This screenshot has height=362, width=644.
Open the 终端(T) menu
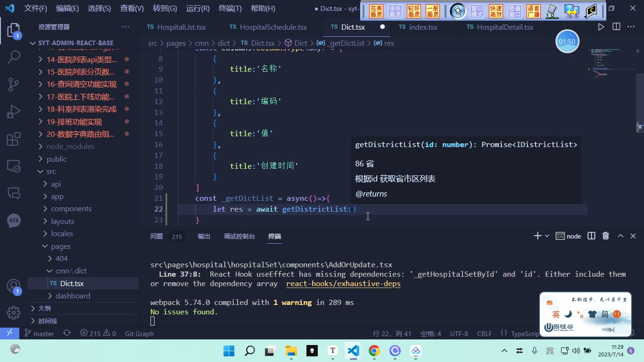[230, 8]
